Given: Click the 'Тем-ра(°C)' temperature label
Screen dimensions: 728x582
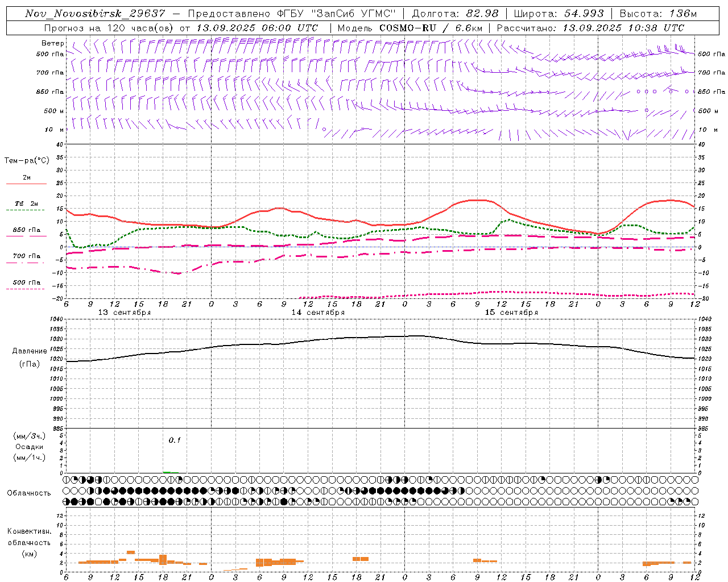Looking at the screenshot, I should point(27,161).
